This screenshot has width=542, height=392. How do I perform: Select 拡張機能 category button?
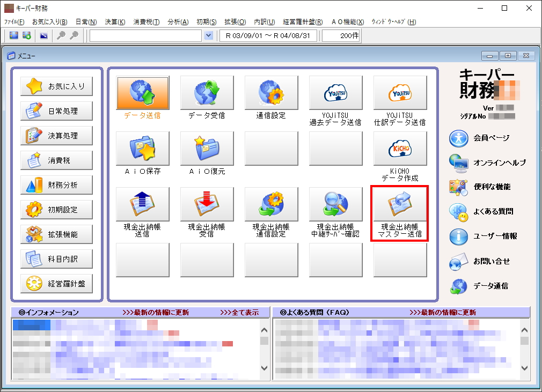57,234
